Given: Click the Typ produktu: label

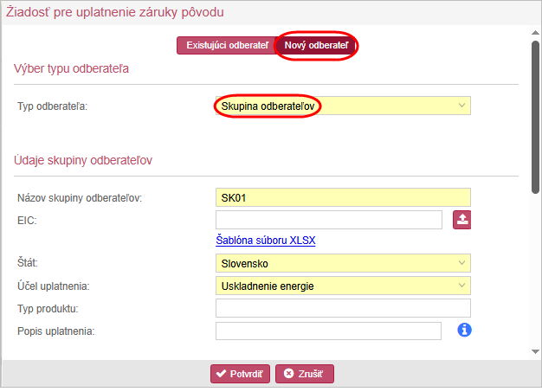Looking at the screenshot, I should pos(48,308).
